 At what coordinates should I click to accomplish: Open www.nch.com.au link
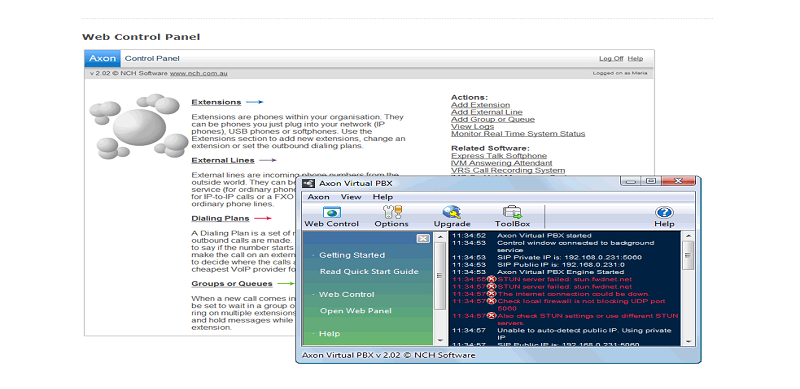(198, 74)
